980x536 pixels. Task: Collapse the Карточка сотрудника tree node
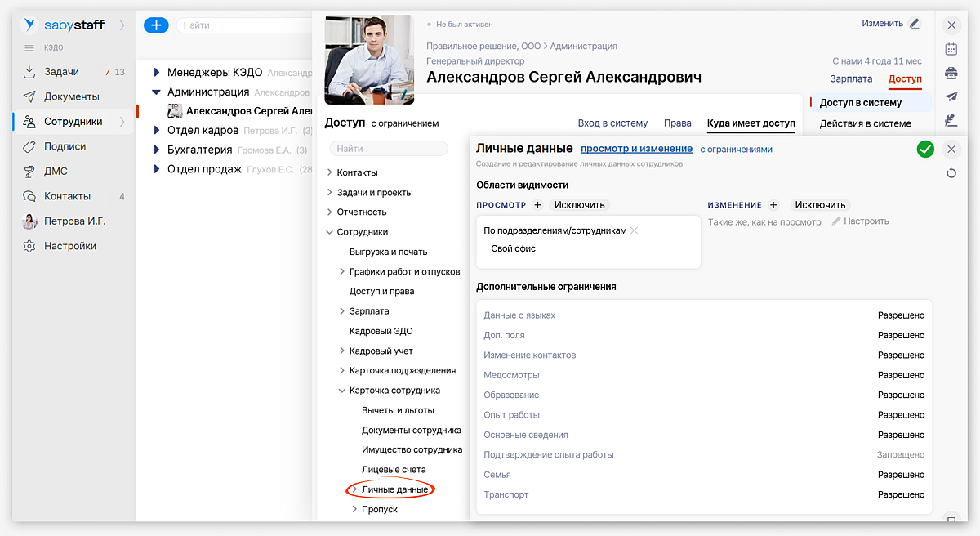point(342,391)
